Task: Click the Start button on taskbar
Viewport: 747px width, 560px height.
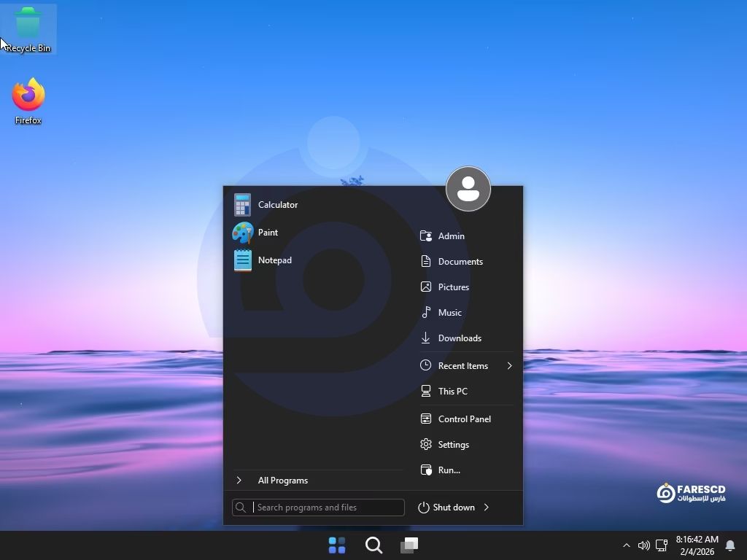Action: coord(337,545)
